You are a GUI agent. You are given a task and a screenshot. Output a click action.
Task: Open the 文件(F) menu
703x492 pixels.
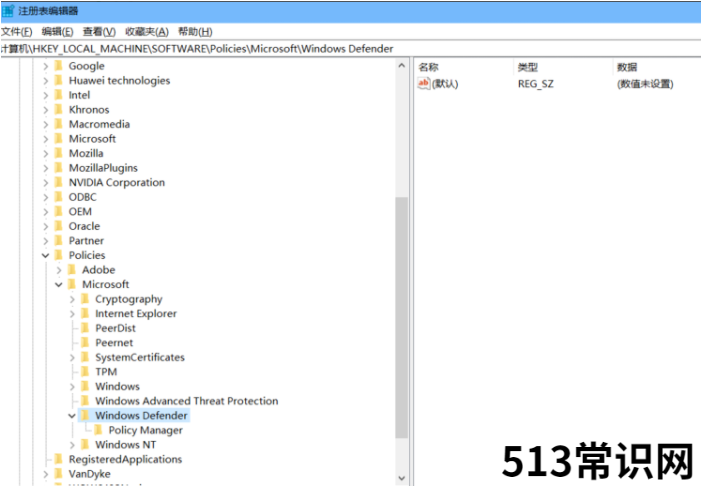tap(17, 32)
